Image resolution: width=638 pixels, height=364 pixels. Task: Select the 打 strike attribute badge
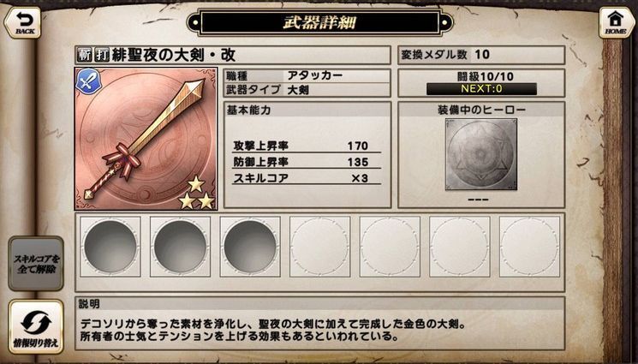click(x=102, y=55)
